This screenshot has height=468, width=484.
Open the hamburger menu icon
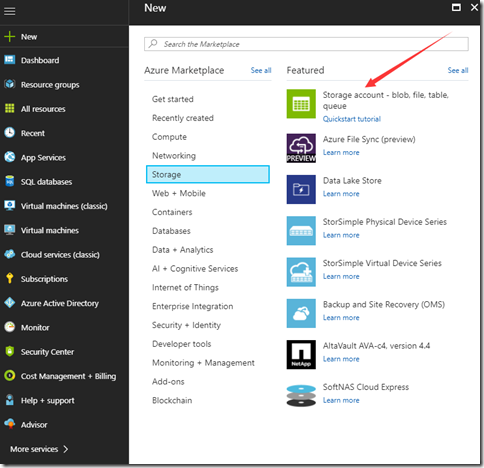9,11
